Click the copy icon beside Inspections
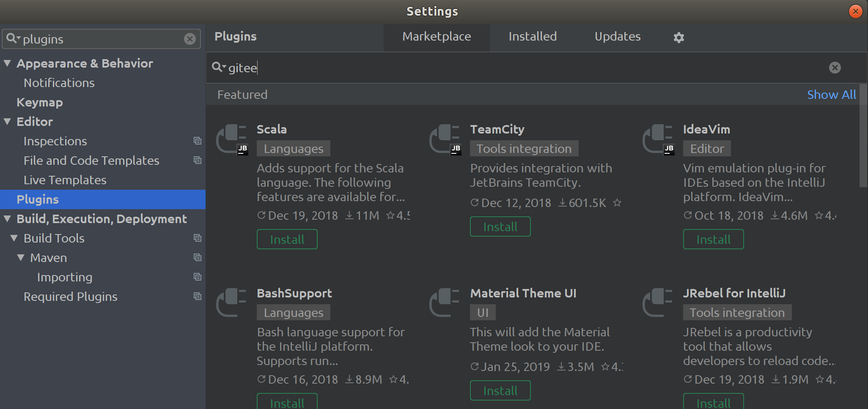This screenshot has height=409, width=868. tap(197, 141)
